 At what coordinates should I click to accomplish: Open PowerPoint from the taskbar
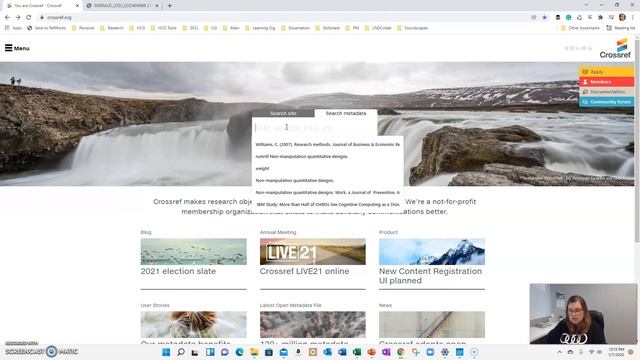(371, 352)
